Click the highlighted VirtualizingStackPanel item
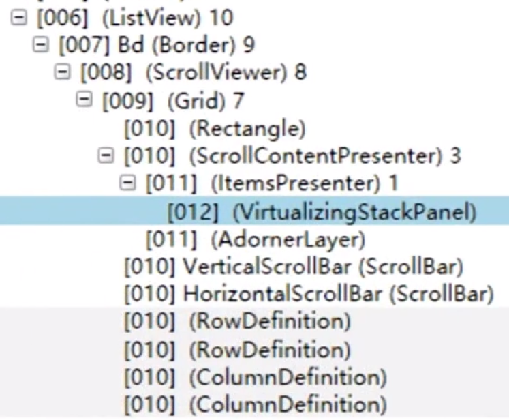 (321, 212)
